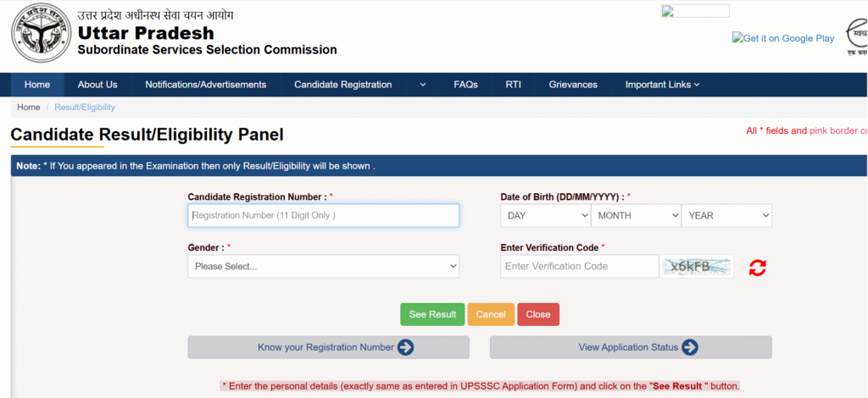This screenshot has width=868, height=398.
Task: Expand the YEAR dropdown
Action: (x=726, y=216)
